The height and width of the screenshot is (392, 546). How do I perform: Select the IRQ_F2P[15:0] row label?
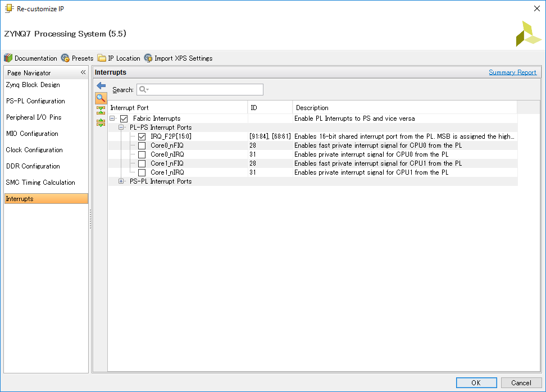click(x=171, y=136)
